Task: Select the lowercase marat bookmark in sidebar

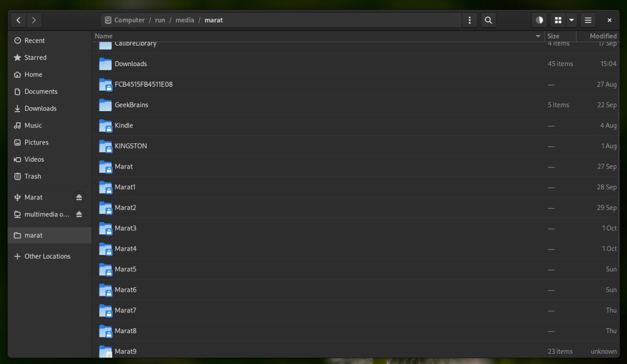Action: (x=49, y=235)
